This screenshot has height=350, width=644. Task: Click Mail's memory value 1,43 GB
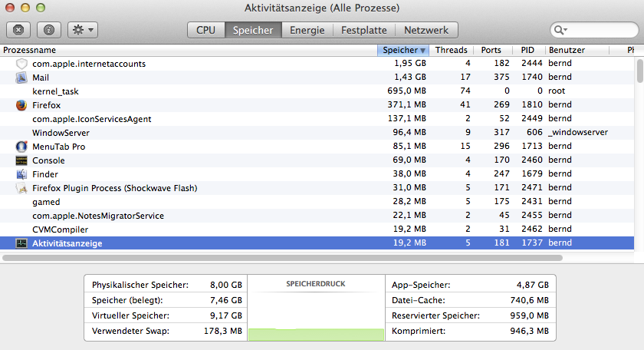click(x=410, y=77)
